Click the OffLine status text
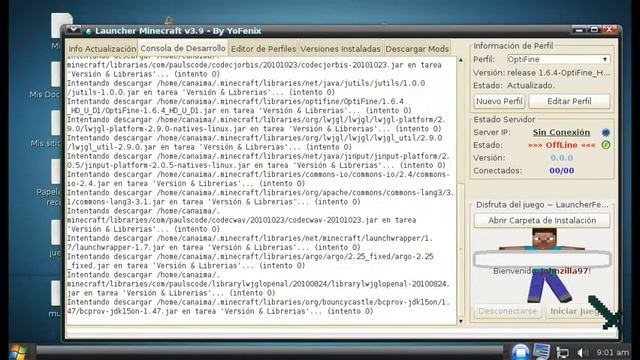The image size is (640, 360). [x=561, y=145]
